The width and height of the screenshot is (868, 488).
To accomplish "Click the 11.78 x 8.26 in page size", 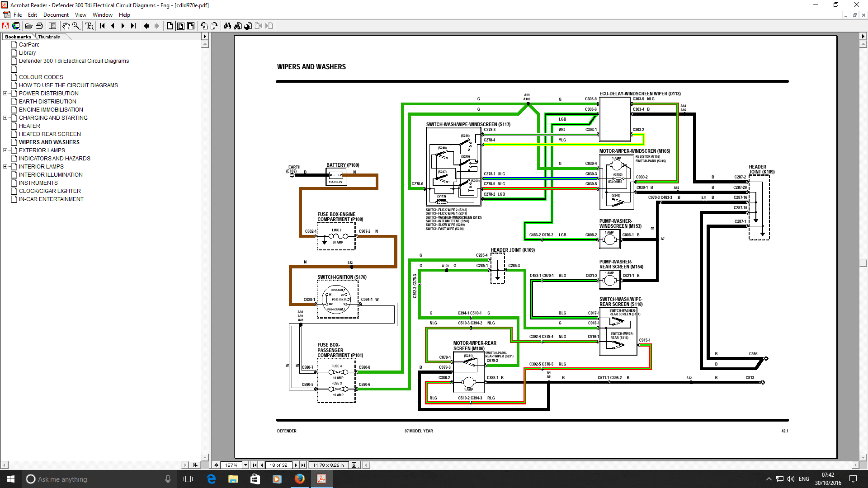I will (x=329, y=465).
